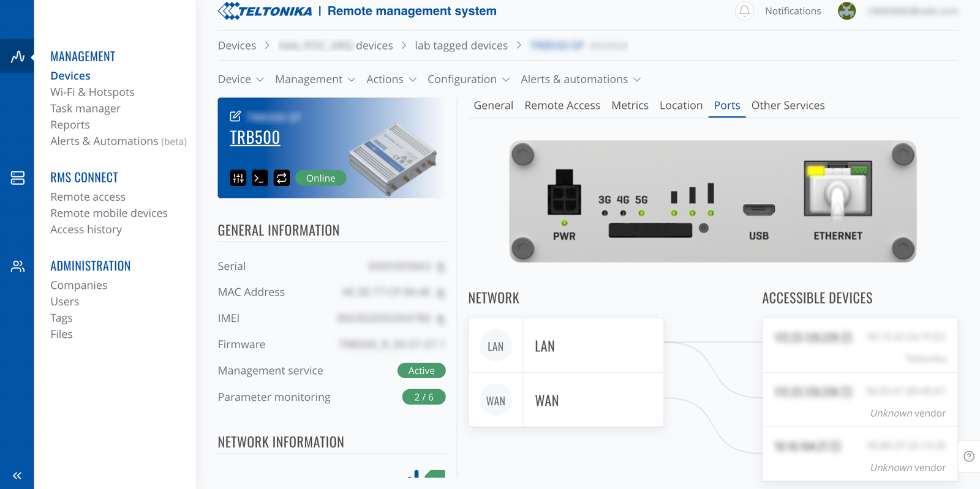Screen dimensions: 980x489
Task: Open the Administration users icon
Action: click(x=18, y=266)
